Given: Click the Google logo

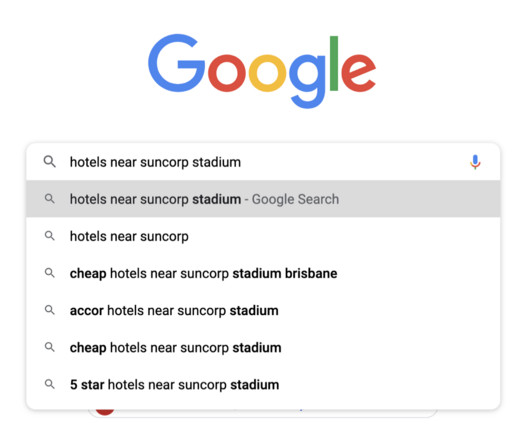Looking at the screenshot, I should [x=262, y=71].
